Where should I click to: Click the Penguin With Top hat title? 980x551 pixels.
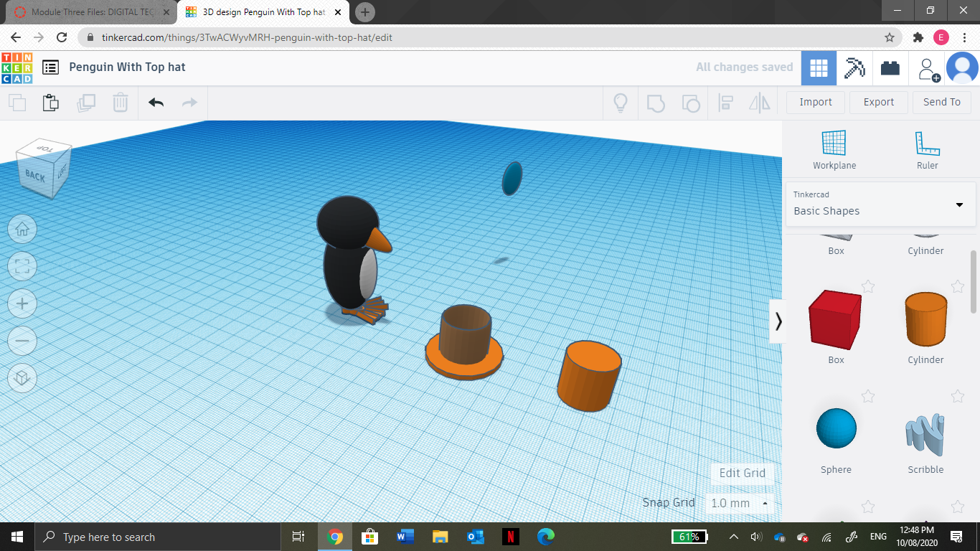point(127,67)
